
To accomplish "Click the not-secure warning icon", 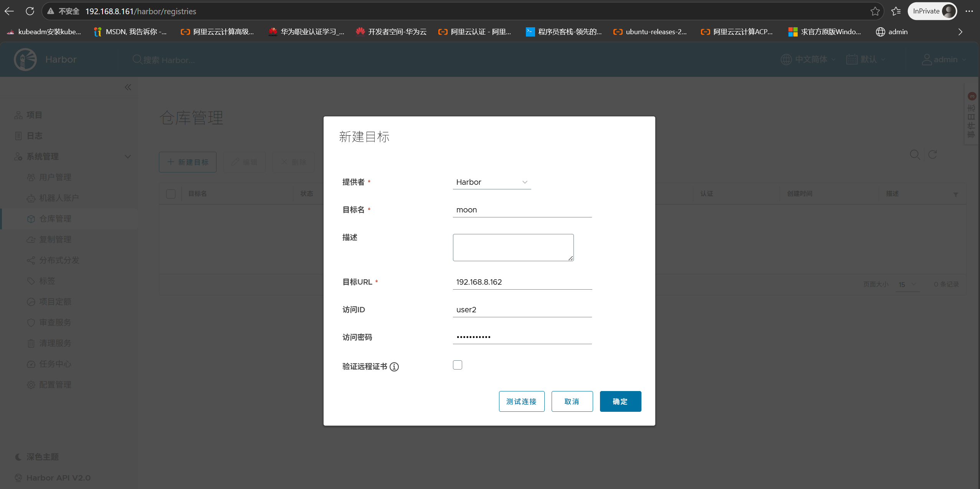I will pos(51,11).
